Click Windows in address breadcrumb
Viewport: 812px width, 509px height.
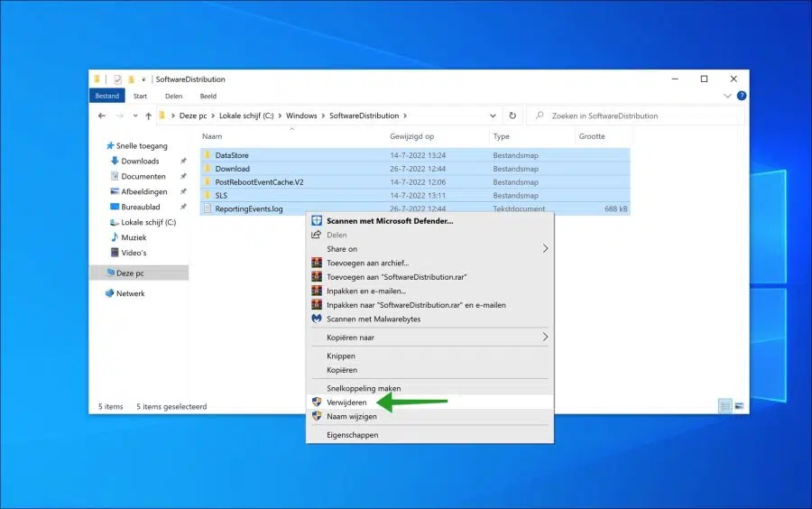pyautogui.click(x=301, y=116)
